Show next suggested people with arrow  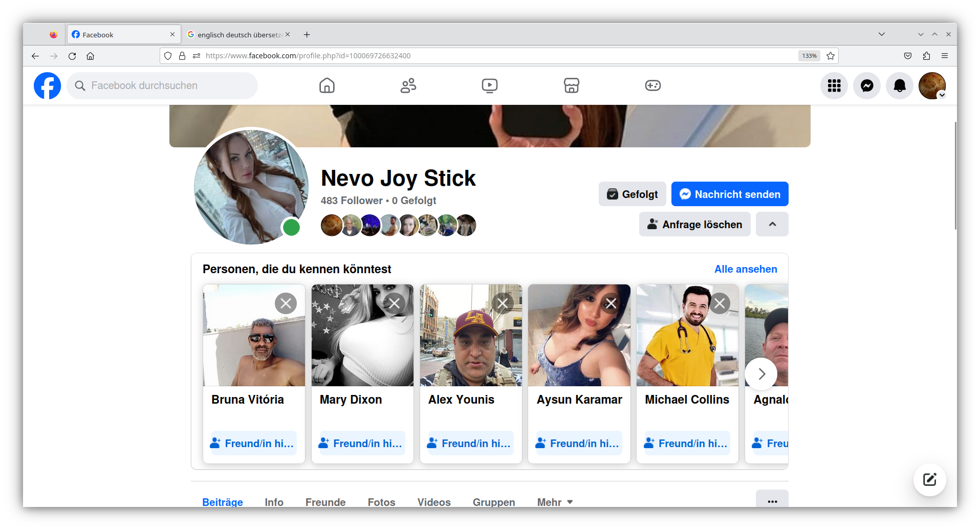click(x=761, y=374)
